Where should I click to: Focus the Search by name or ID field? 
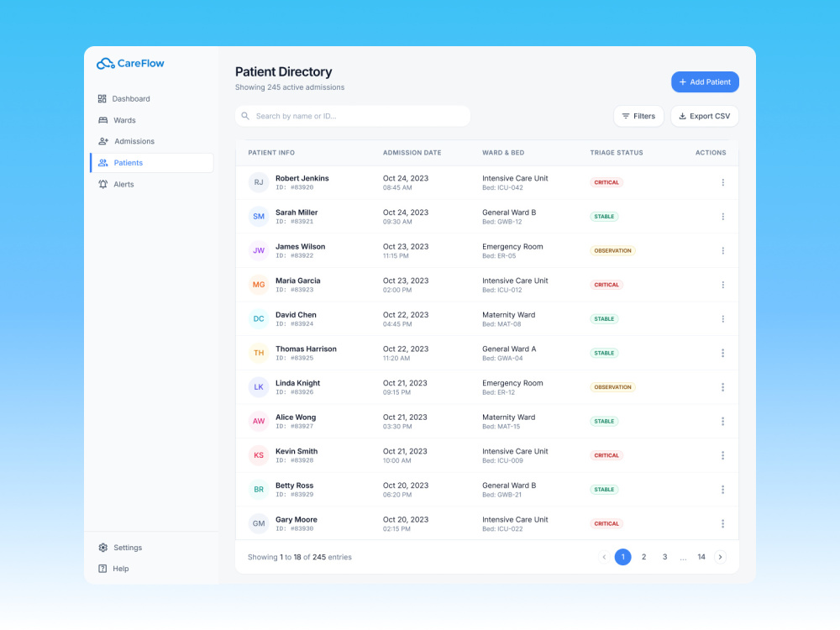tap(353, 116)
